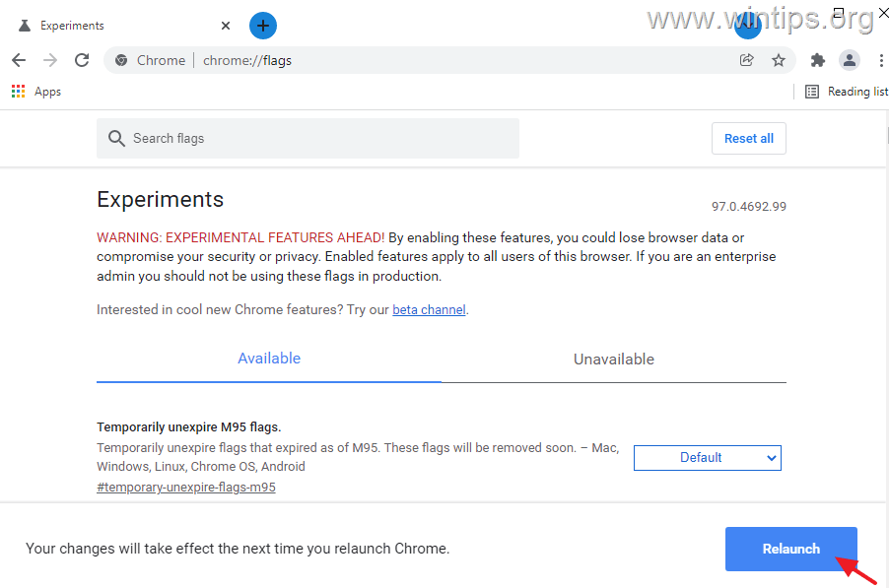Click the profile avatar icon

point(849,60)
